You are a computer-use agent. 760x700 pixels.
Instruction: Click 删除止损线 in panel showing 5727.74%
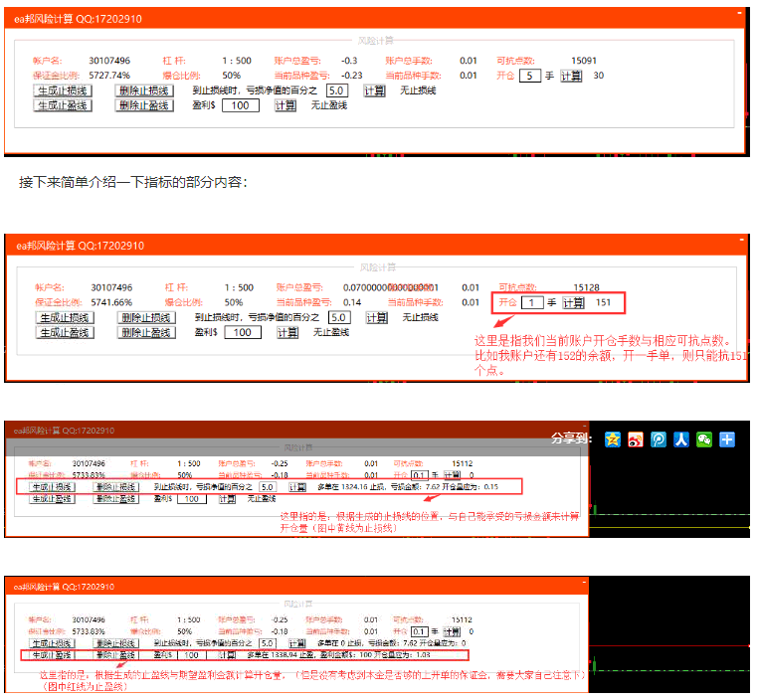(144, 90)
